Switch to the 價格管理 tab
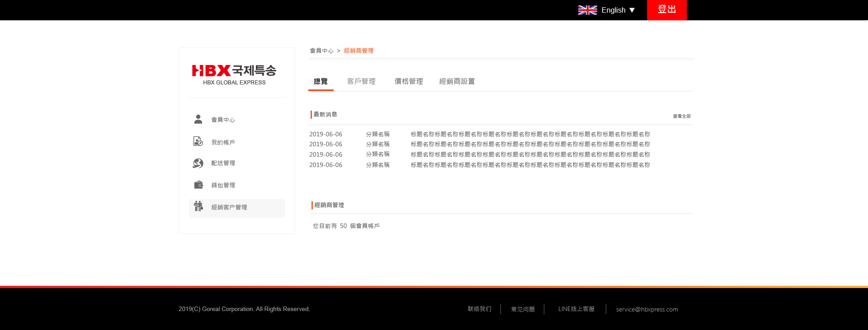This screenshot has width=868, height=330. pyautogui.click(x=408, y=81)
